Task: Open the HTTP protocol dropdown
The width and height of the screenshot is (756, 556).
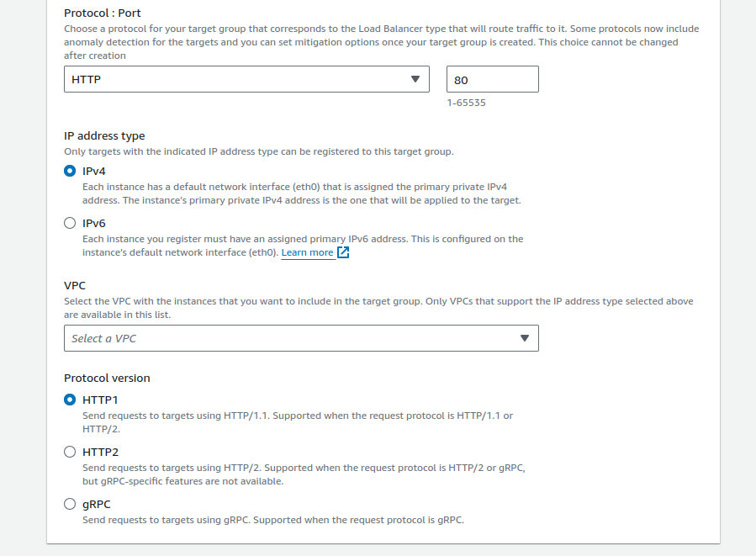Action: (246, 78)
